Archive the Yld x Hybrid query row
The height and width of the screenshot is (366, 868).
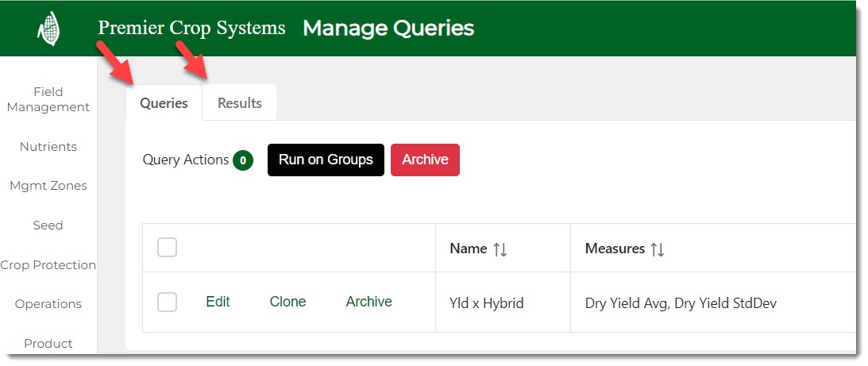pyautogui.click(x=368, y=302)
